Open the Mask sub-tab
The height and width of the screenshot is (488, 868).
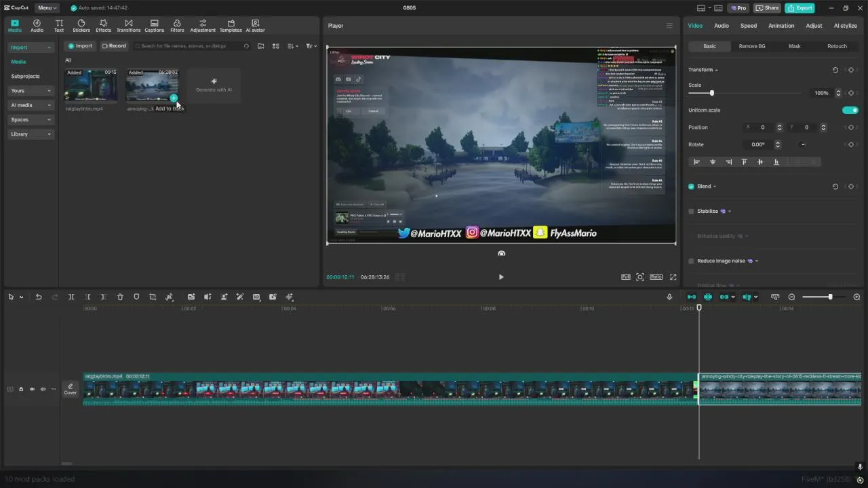pyautogui.click(x=795, y=46)
